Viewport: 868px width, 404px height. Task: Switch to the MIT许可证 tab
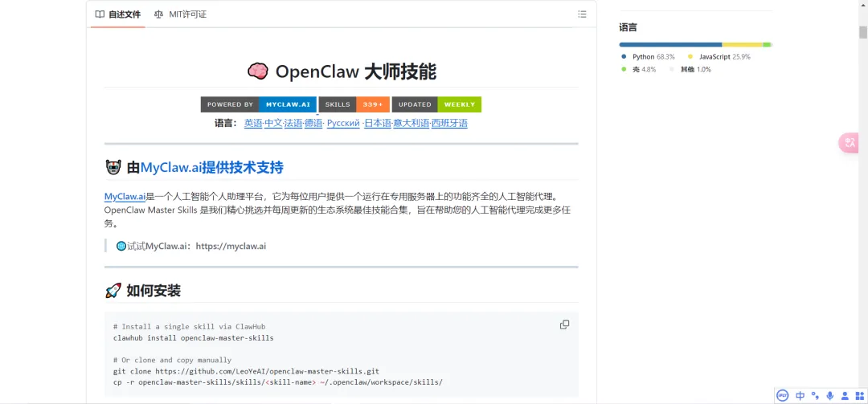click(x=181, y=14)
